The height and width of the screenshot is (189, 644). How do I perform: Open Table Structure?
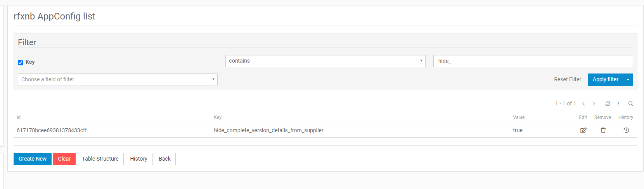coord(100,159)
